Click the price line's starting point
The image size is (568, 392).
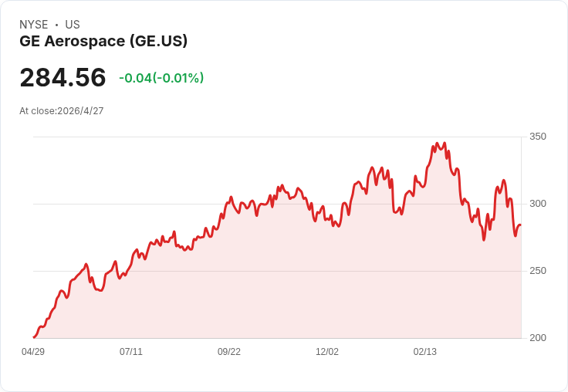[34, 337]
